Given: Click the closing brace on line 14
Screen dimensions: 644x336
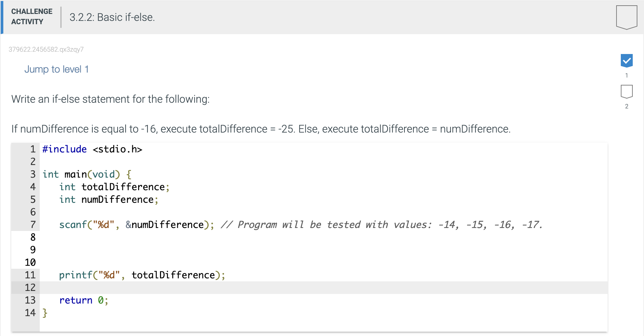Looking at the screenshot, I should tap(45, 313).
